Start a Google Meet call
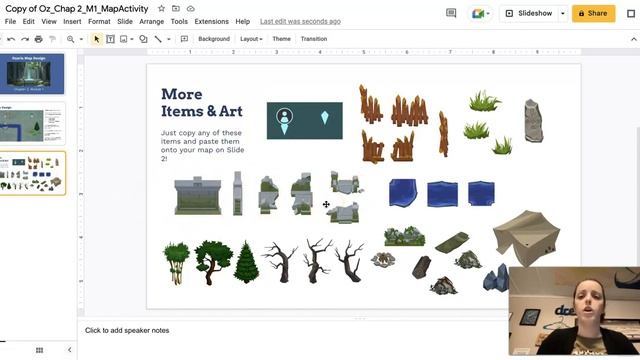This screenshot has width=640, height=360. [x=477, y=13]
